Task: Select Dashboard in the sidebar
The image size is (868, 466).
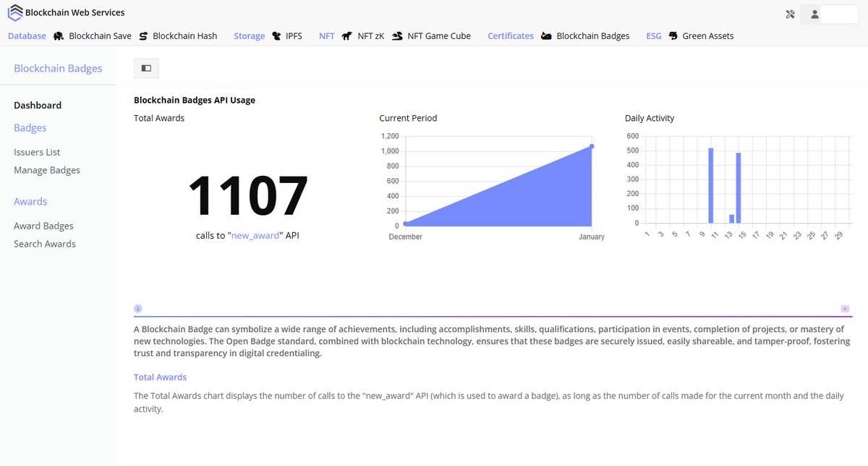Action: 38,105
